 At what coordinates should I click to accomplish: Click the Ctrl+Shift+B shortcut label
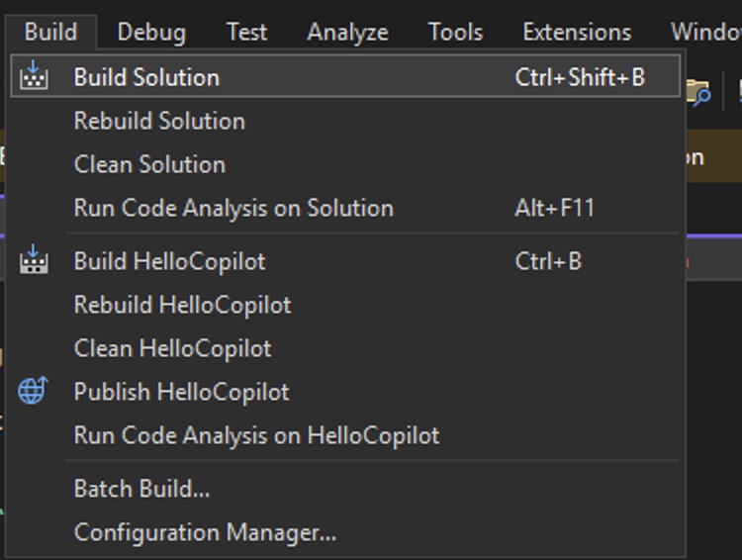coord(580,77)
